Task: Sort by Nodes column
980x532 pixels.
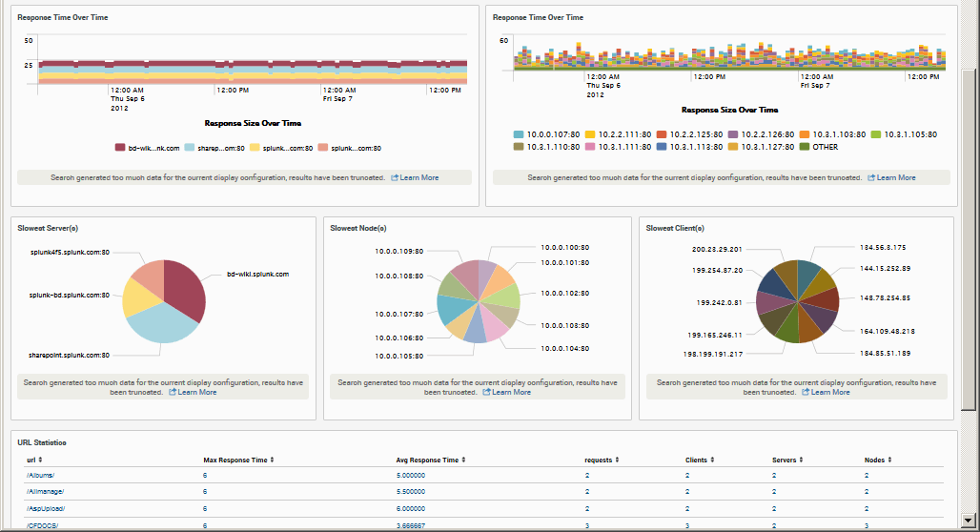Action: (x=878, y=460)
